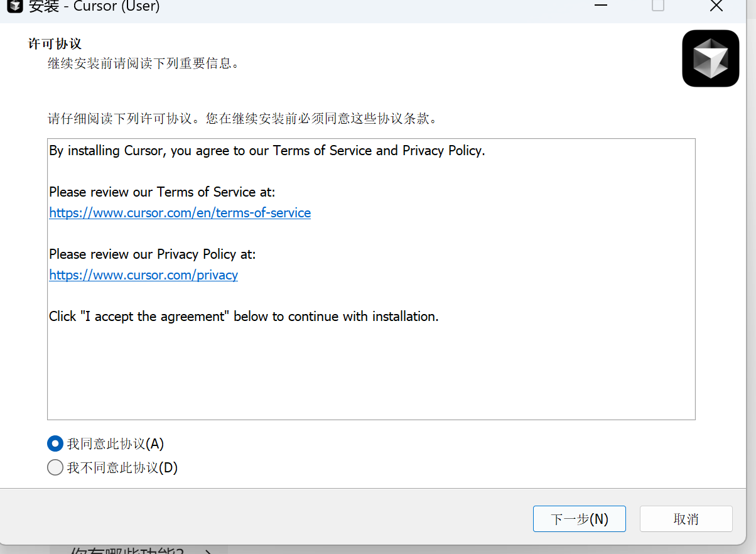Open the cursor.com/privacy link
This screenshot has width=756, height=554.
pyautogui.click(x=143, y=274)
